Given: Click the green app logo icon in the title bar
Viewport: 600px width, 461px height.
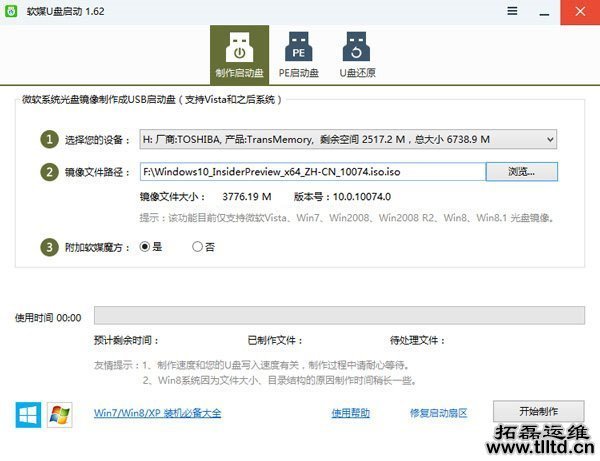Looking at the screenshot, I should [11, 11].
